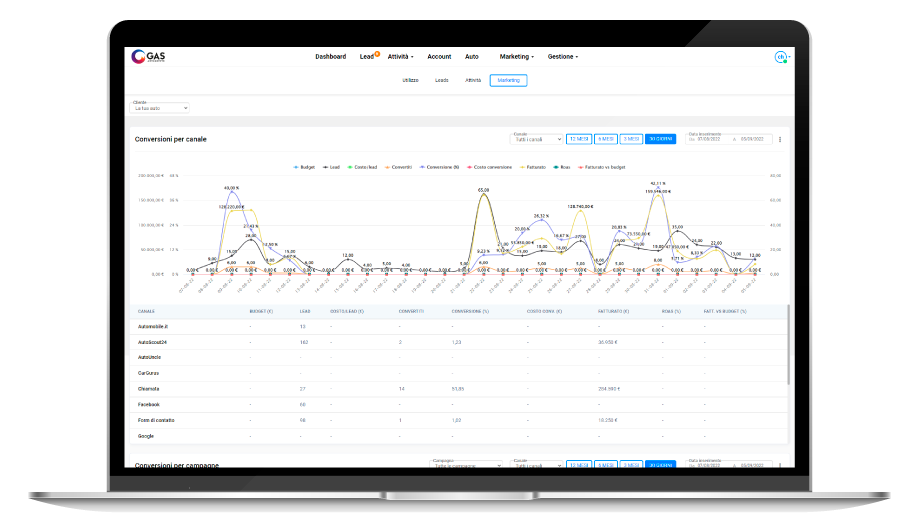Viewport: 918px width, 527px height.
Task: Select the 30 GIORNI range button
Action: click(x=660, y=139)
